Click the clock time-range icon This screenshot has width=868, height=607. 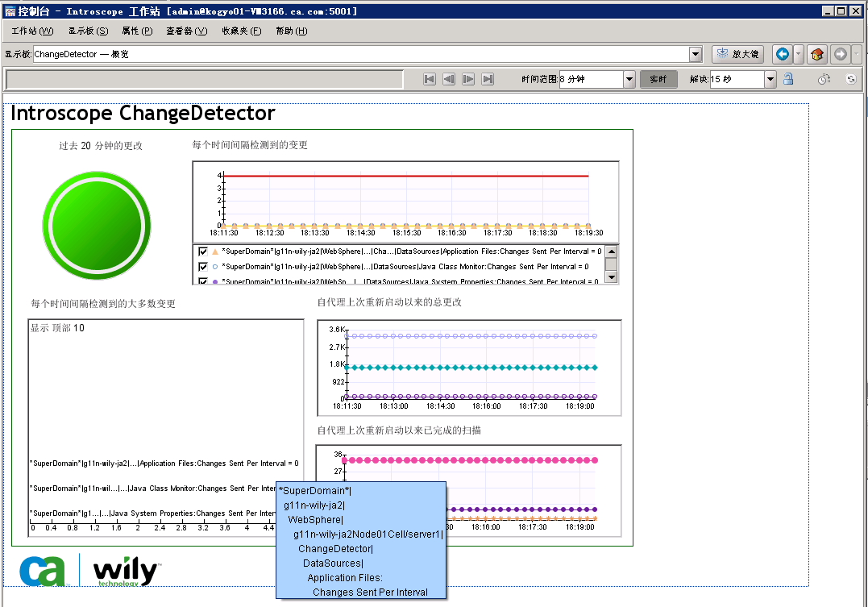pos(824,79)
